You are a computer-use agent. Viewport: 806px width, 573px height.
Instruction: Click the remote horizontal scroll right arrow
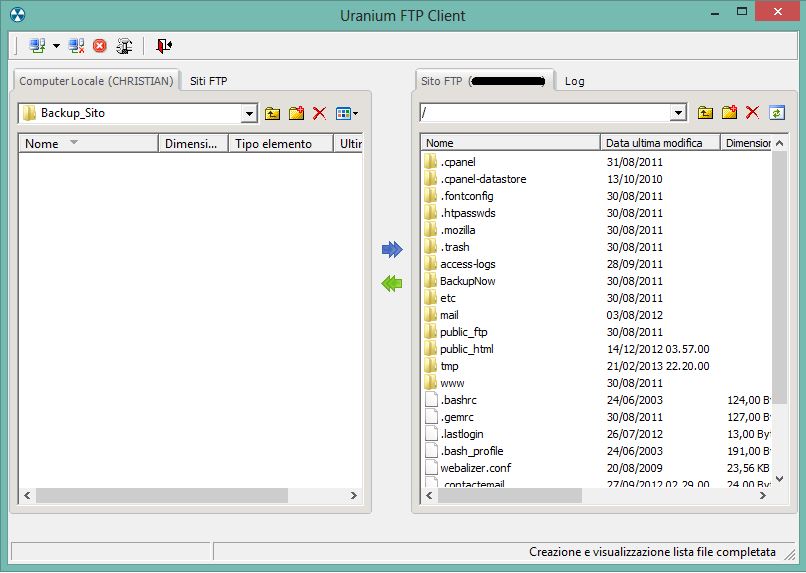[x=763, y=495]
